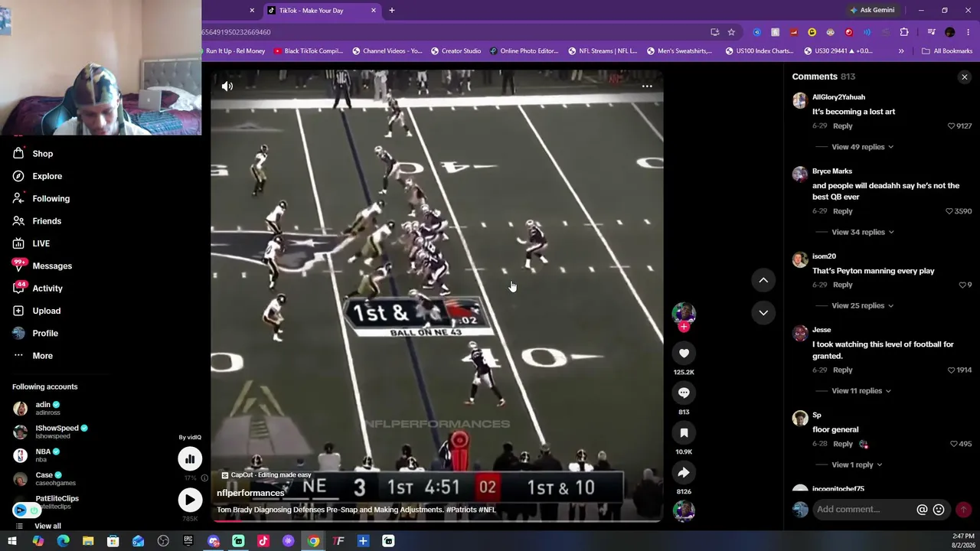980x551 pixels.
Task: Show more bookmarks with the chevron
Action: [x=901, y=51]
